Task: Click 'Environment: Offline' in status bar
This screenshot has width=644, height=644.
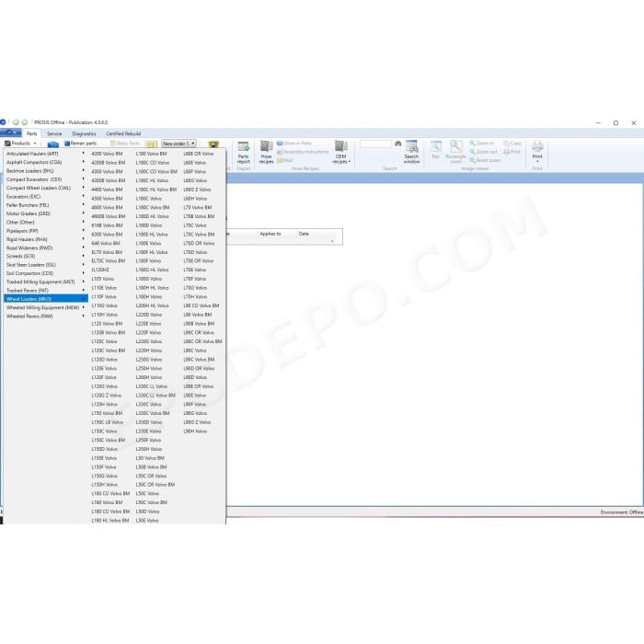Action: pyautogui.click(x=621, y=512)
